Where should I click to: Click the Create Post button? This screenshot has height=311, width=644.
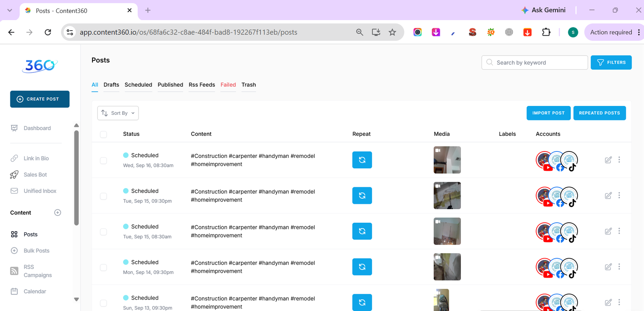(x=40, y=99)
